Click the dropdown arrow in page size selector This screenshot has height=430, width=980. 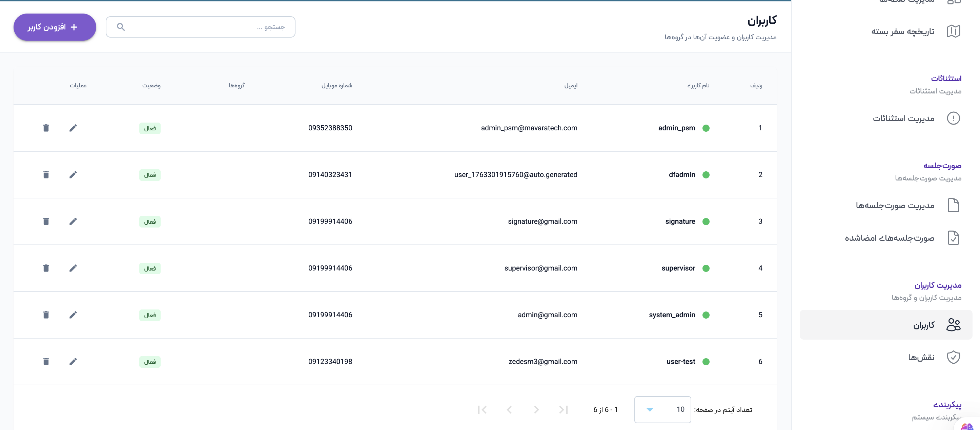point(649,409)
